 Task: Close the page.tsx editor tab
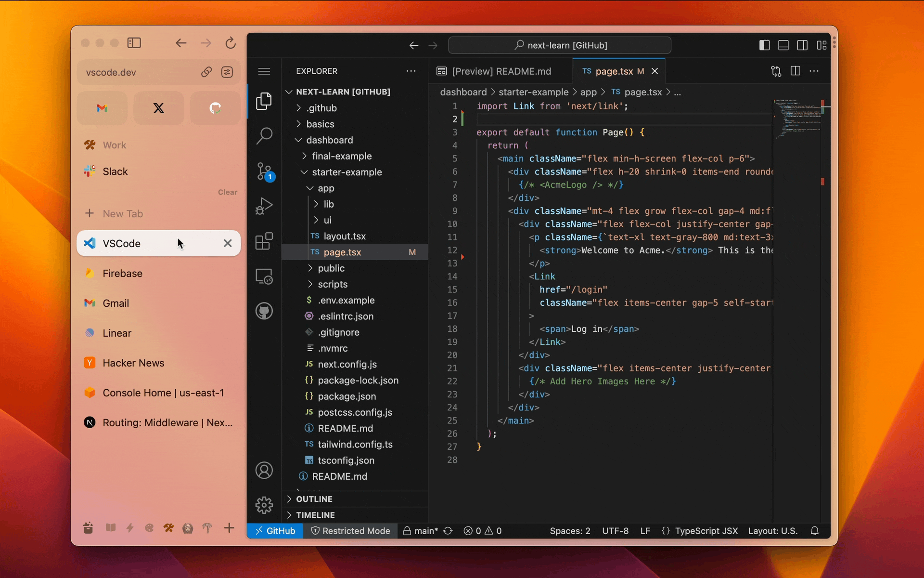click(654, 71)
